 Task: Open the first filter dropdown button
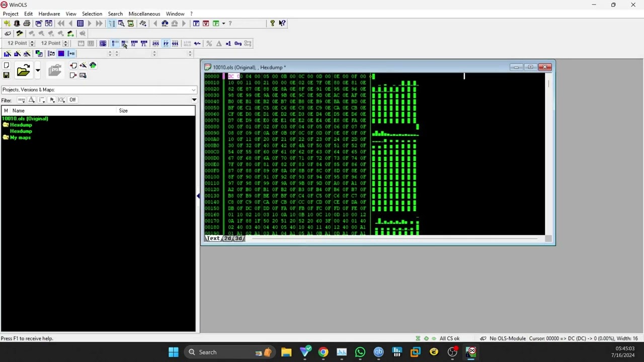tap(21, 100)
